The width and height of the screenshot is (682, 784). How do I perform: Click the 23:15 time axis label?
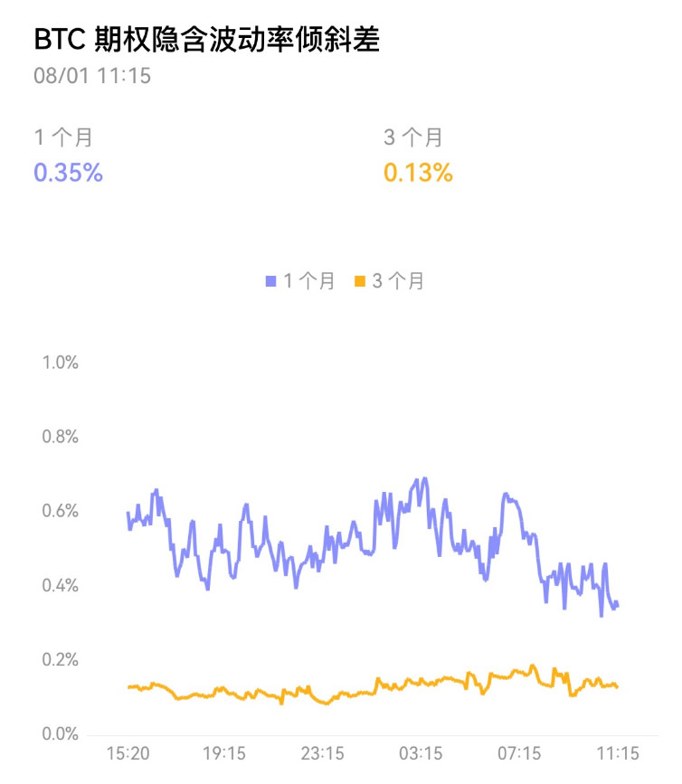pos(322,753)
